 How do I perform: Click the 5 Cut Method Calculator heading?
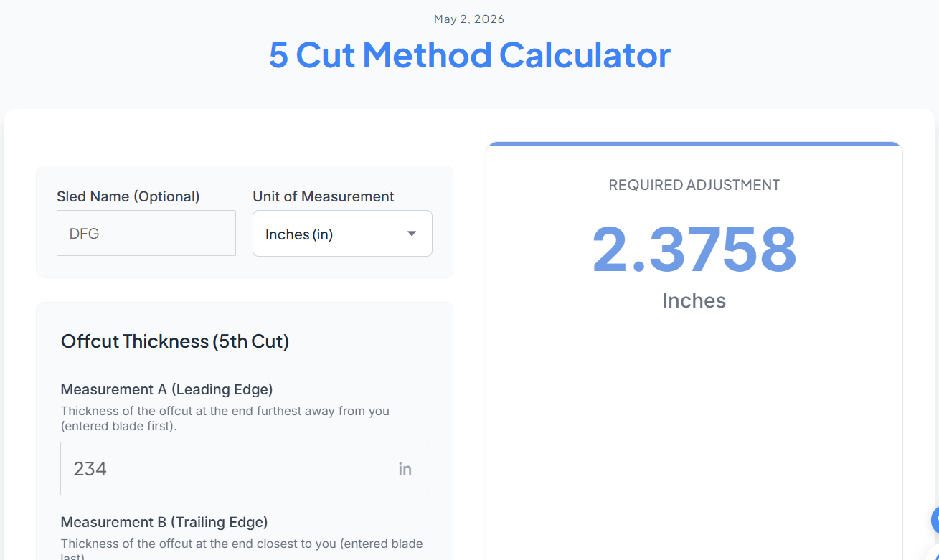470,54
